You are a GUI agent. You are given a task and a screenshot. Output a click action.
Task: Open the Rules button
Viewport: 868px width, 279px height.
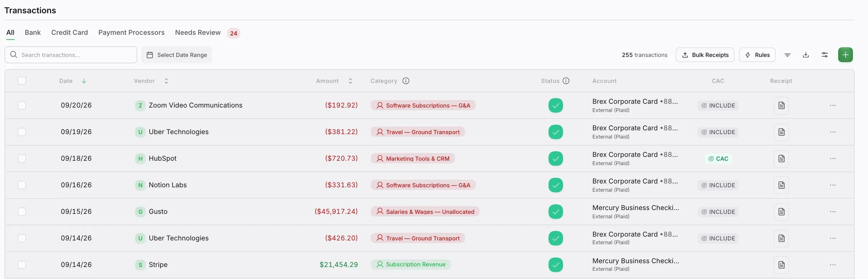(x=757, y=55)
